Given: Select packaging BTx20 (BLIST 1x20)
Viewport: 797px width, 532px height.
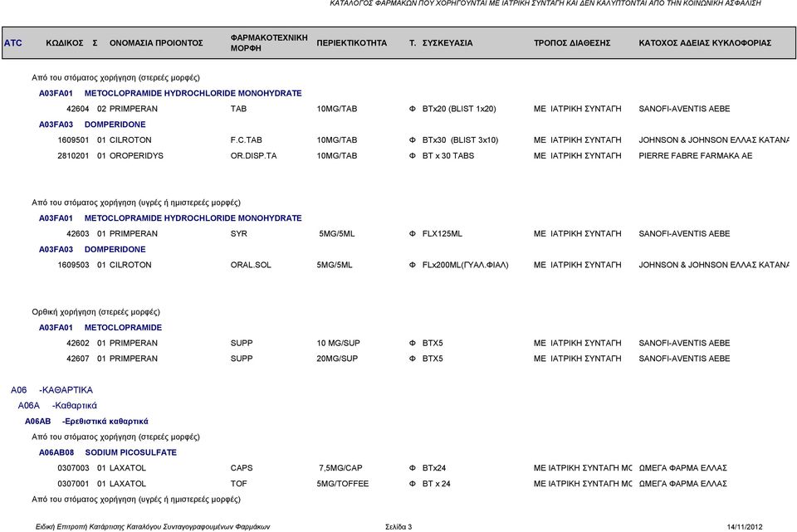Looking at the screenshot, I should (459, 109).
